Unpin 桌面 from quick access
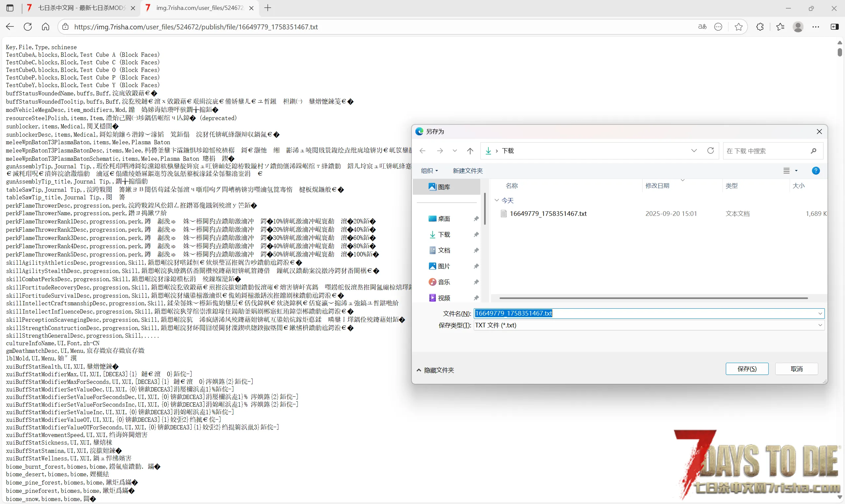This screenshot has width=845, height=504. [476, 219]
